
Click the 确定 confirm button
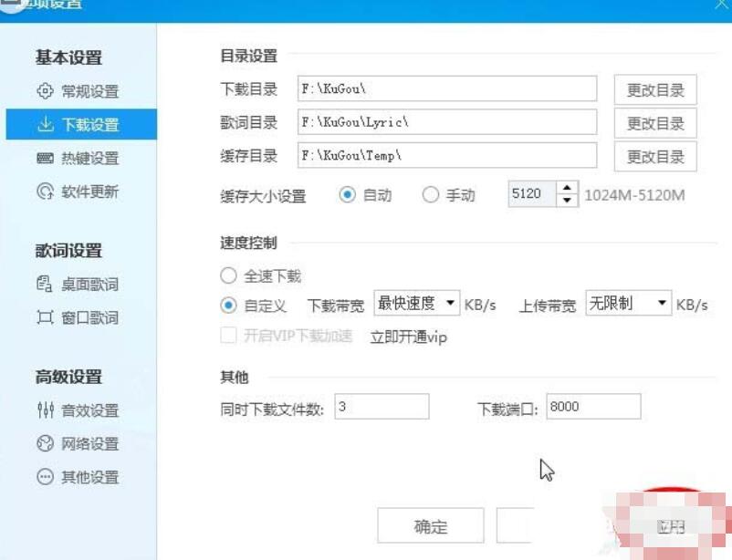coord(433,525)
